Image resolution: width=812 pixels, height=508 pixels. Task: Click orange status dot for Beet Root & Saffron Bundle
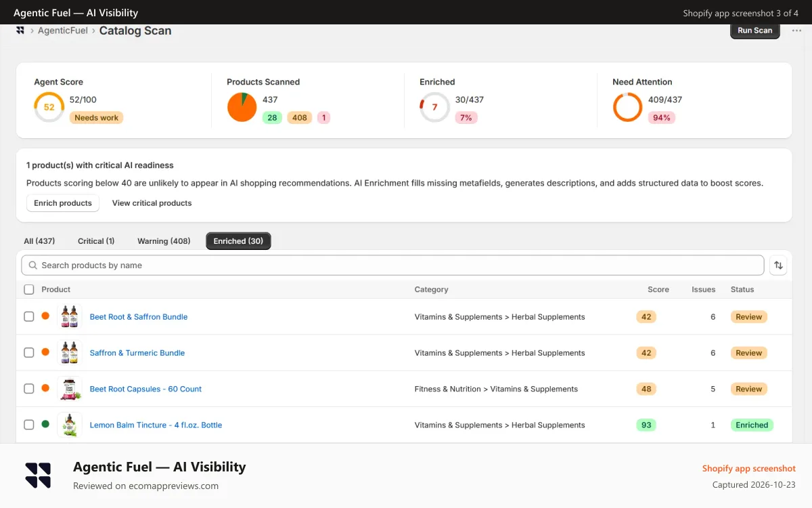[x=45, y=316]
